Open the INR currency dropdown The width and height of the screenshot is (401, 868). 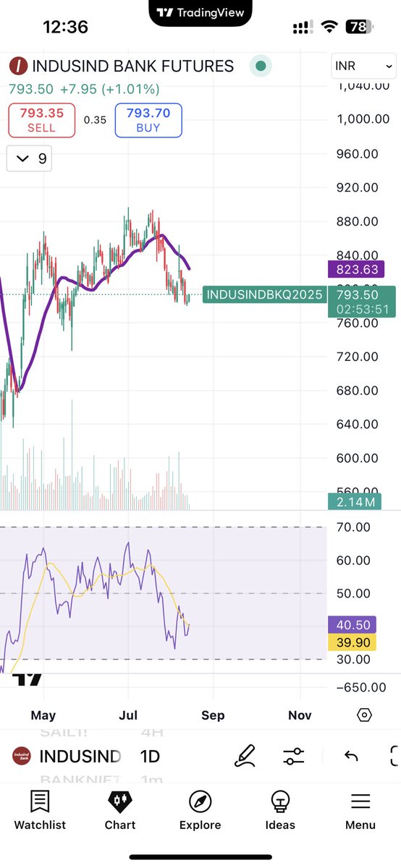pyautogui.click(x=364, y=67)
